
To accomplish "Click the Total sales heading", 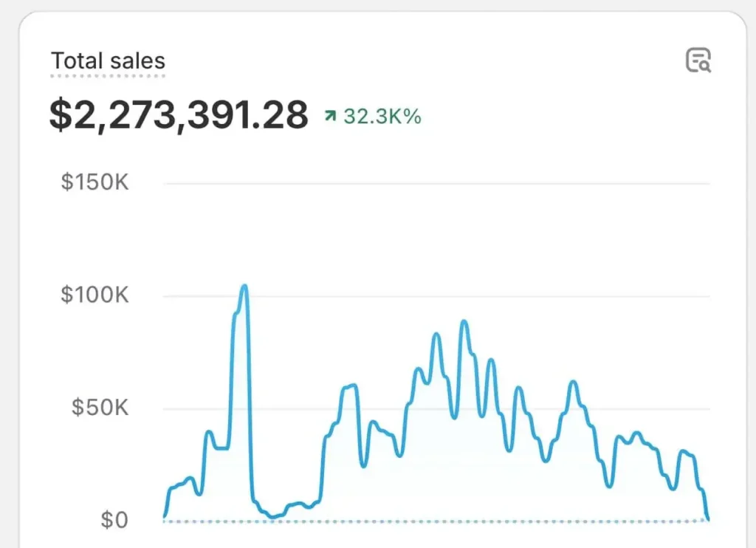I will point(108,61).
